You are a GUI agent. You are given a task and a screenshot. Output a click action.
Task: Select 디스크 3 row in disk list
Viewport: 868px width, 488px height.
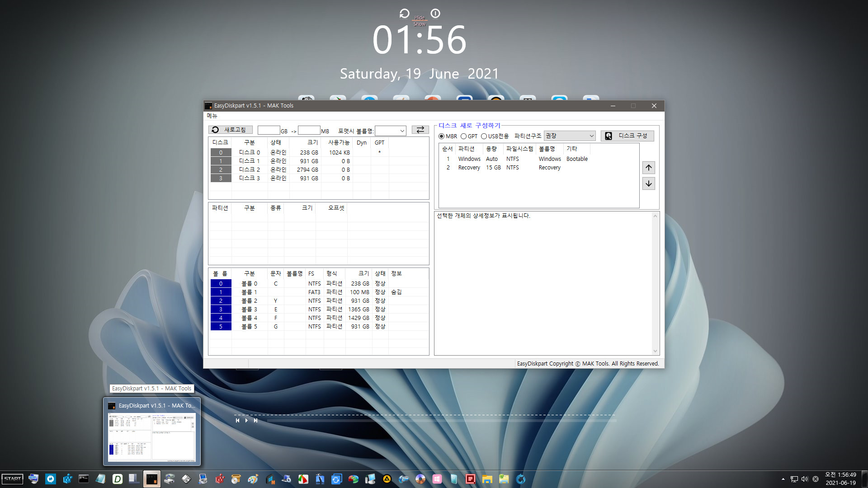(x=318, y=178)
